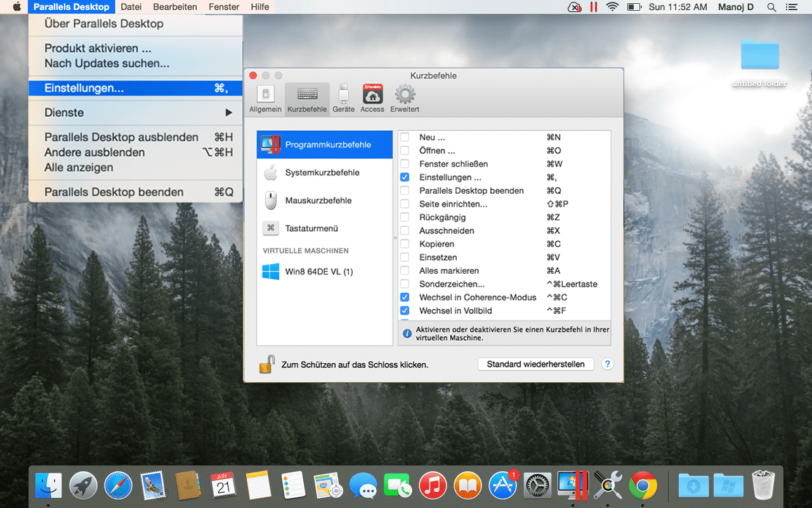Enable the Neu shortcut checkbox
Viewport: 812px width, 508px height.
point(404,137)
